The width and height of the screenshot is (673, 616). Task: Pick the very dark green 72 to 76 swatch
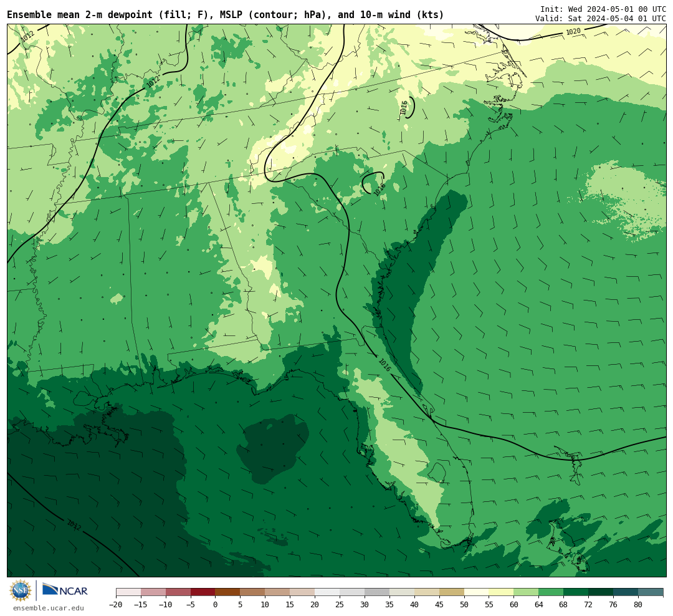click(x=601, y=592)
